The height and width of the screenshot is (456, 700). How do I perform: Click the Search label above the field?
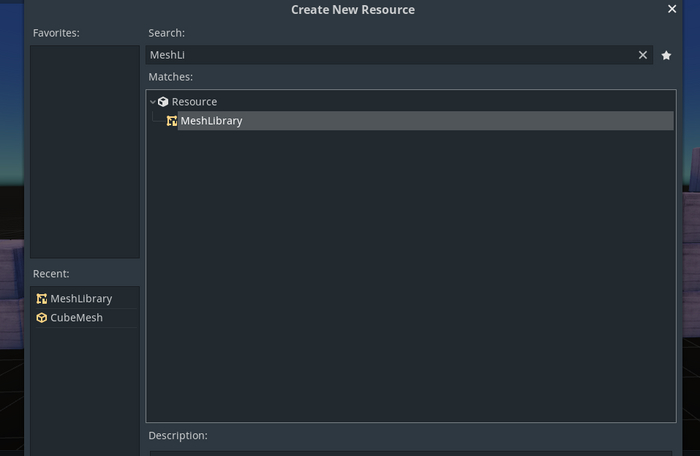point(166,33)
